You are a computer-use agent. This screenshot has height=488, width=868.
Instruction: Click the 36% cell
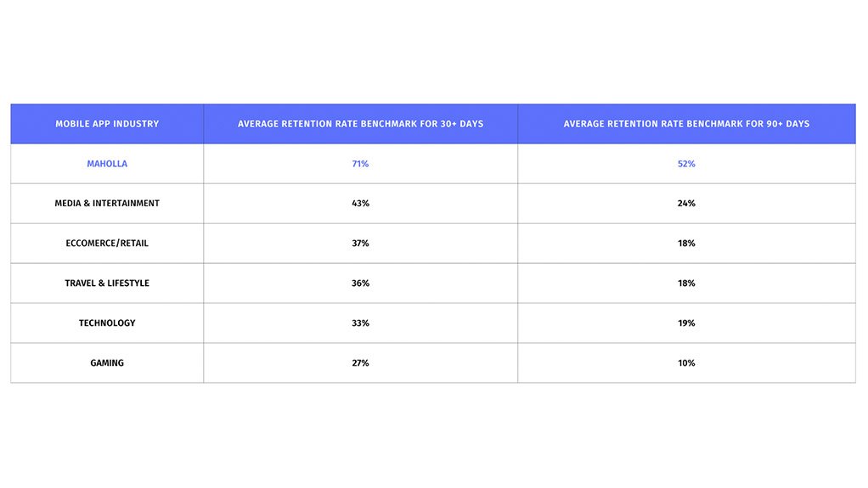point(360,283)
